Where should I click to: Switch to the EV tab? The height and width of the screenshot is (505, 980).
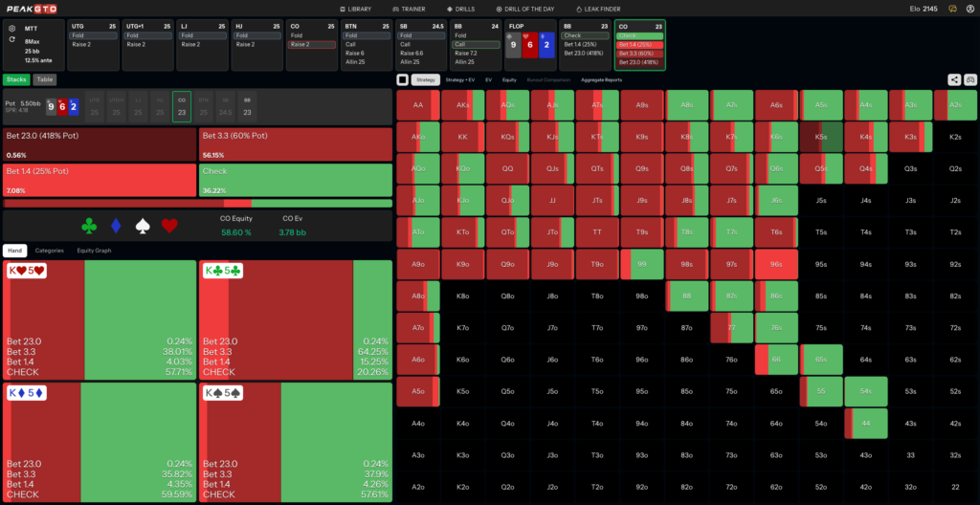(x=488, y=80)
